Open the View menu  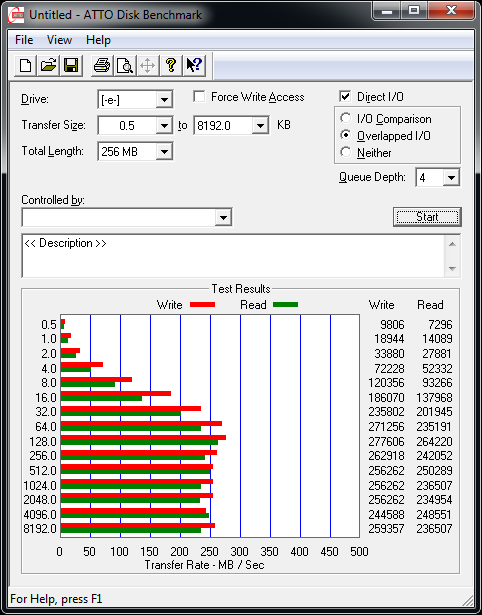[59, 40]
